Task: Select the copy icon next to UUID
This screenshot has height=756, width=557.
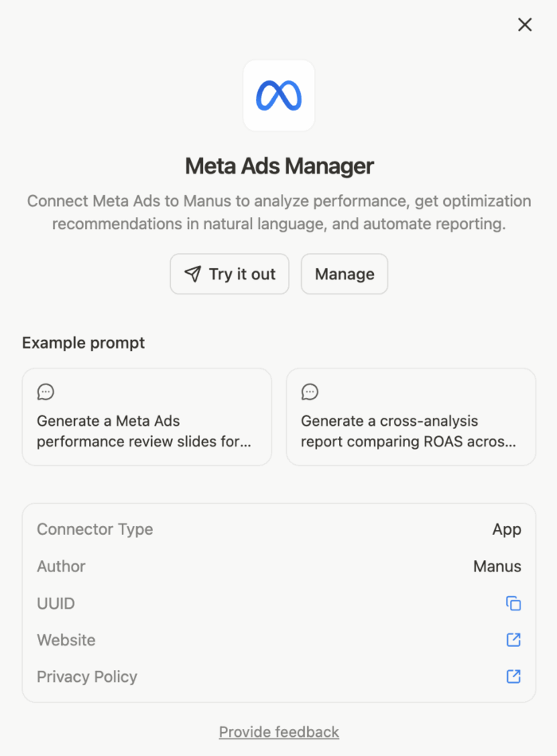Action: tap(513, 603)
